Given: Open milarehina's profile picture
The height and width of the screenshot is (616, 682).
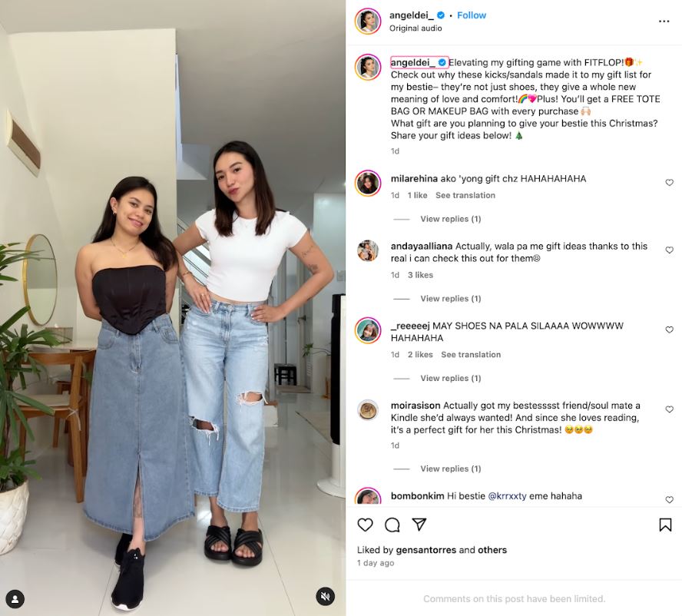Looking at the screenshot, I should pyautogui.click(x=368, y=183).
